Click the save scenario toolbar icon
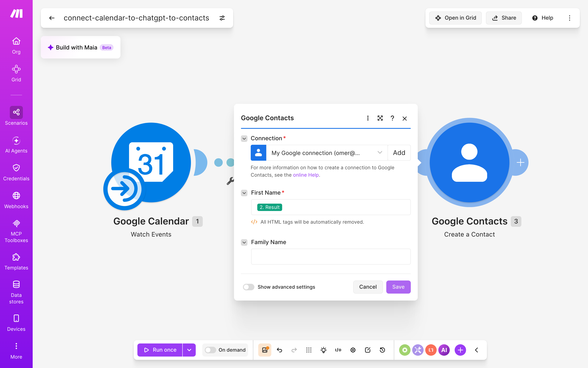Viewport: 588px width, 368px height. pos(265,350)
